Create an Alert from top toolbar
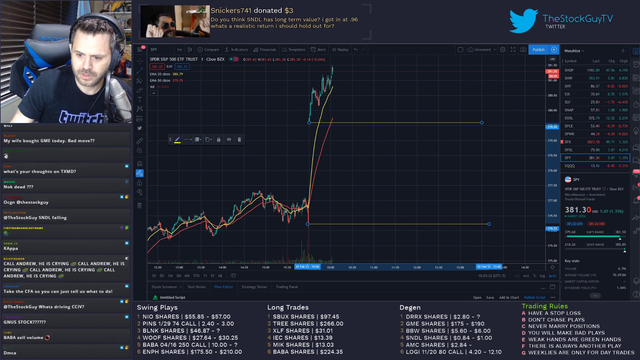The height and width of the screenshot is (360, 640). 318,49
